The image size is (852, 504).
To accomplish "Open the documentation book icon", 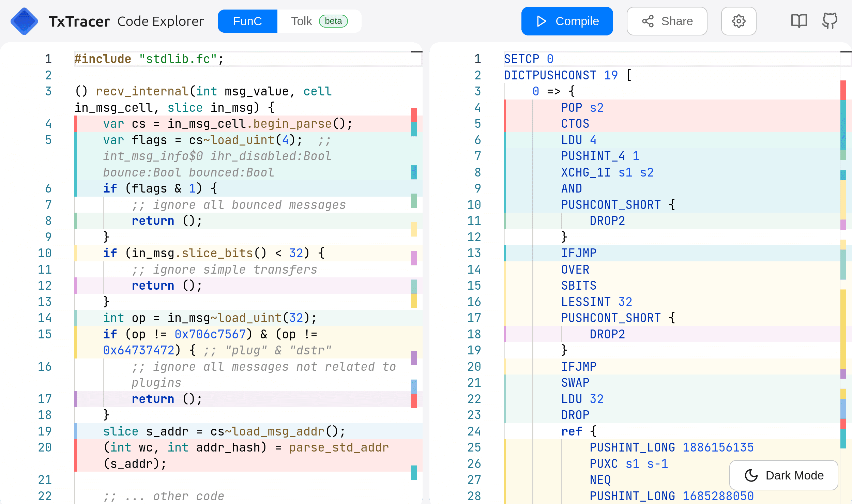I will (x=799, y=21).
